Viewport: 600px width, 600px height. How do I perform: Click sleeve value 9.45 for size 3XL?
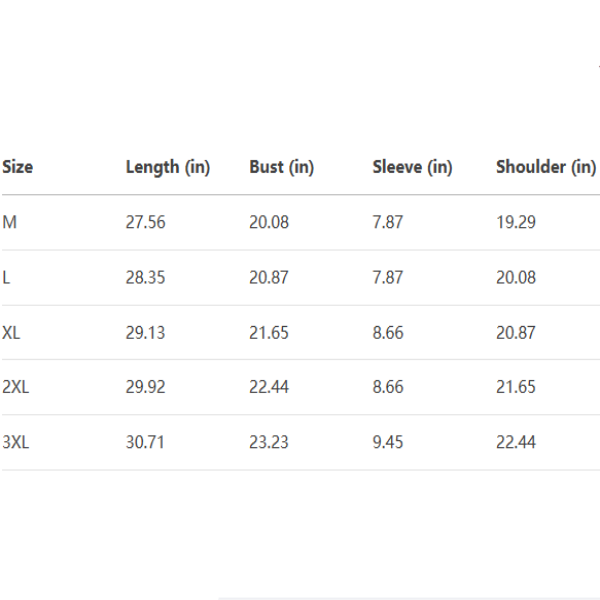pyautogui.click(x=388, y=442)
